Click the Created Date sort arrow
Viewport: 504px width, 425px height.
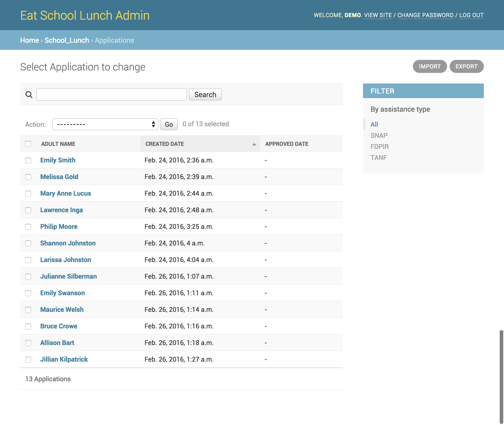254,144
